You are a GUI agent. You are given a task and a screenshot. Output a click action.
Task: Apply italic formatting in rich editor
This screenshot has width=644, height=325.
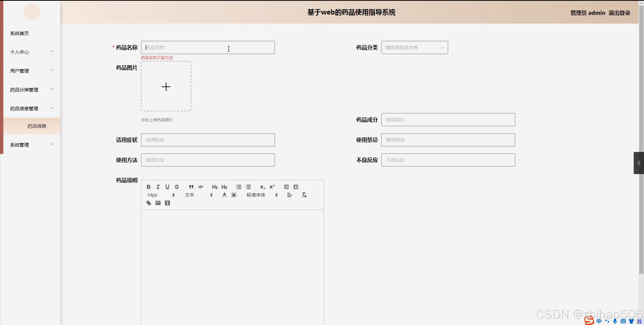[x=158, y=187]
